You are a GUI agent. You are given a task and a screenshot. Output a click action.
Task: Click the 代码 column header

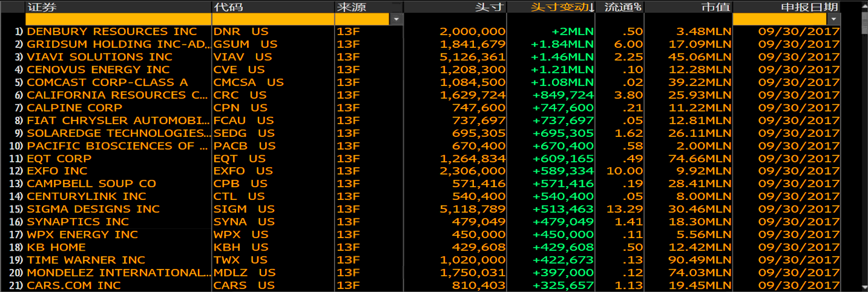(x=273, y=7)
